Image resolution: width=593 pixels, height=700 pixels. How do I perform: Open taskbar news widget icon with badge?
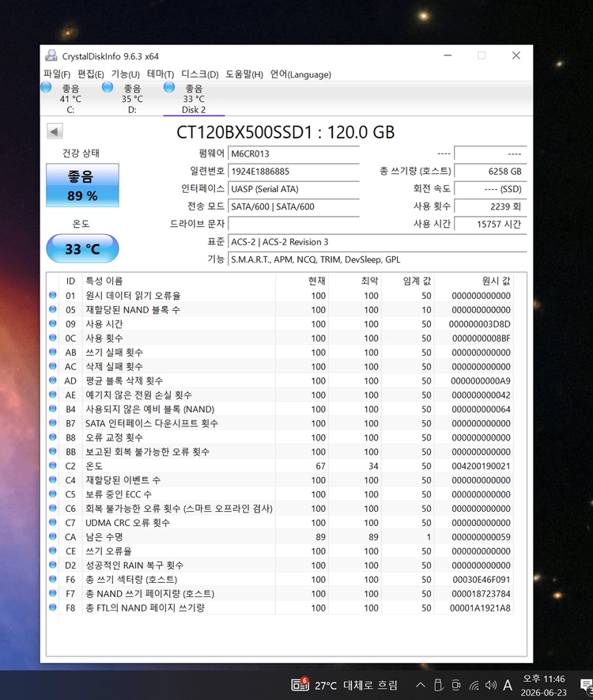pyautogui.click(x=300, y=684)
